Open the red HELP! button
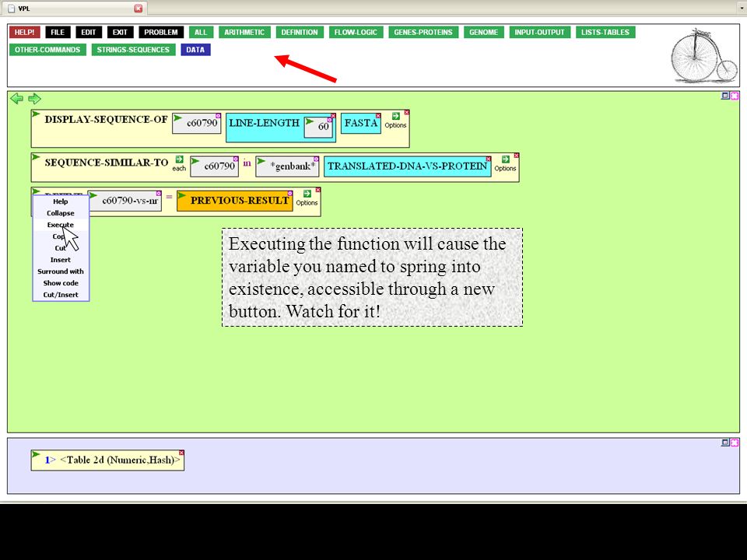The height and width of the screenshot is (560, 747). pyautogui.click(x=24, y=32)
